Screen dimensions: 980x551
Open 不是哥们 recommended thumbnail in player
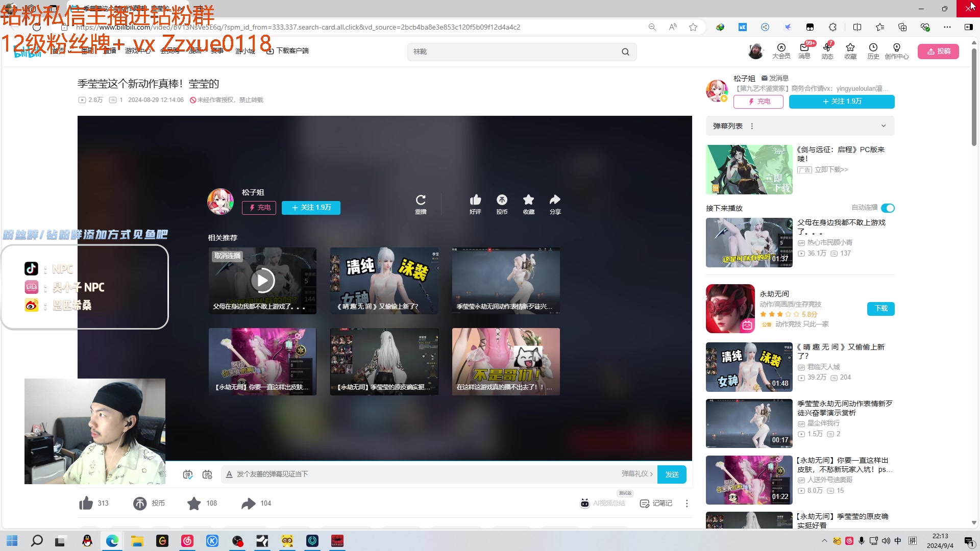pos(506,362)
